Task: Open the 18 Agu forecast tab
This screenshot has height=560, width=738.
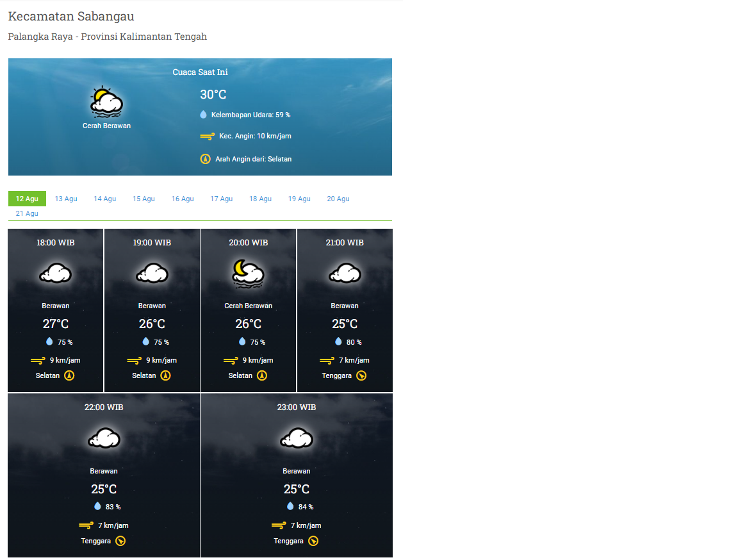Action: [260, 199]
